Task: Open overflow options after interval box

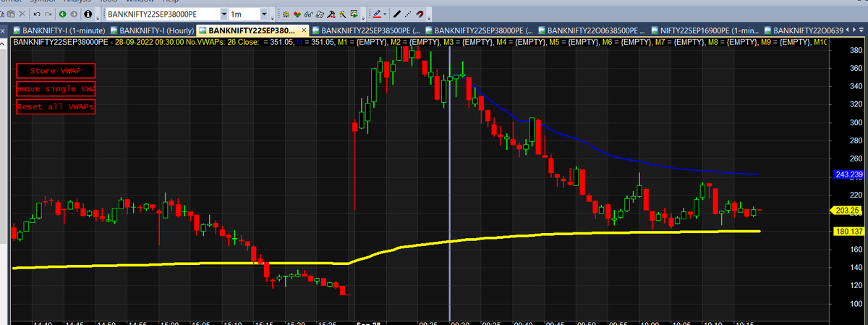Action: point(273,16)
